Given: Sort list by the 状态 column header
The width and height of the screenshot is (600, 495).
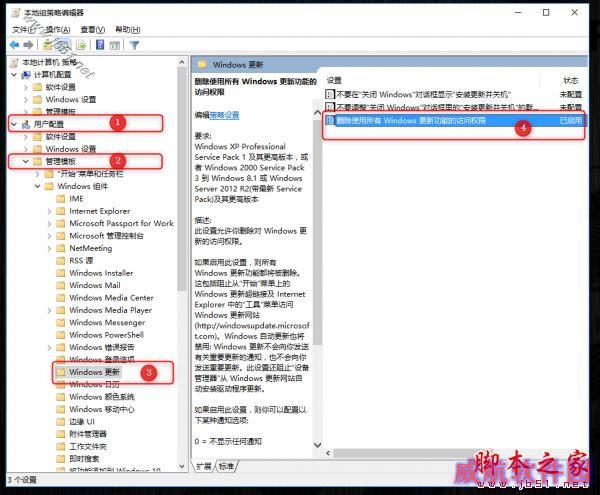Looking at the screenshot, I should (x=570, y=80).
